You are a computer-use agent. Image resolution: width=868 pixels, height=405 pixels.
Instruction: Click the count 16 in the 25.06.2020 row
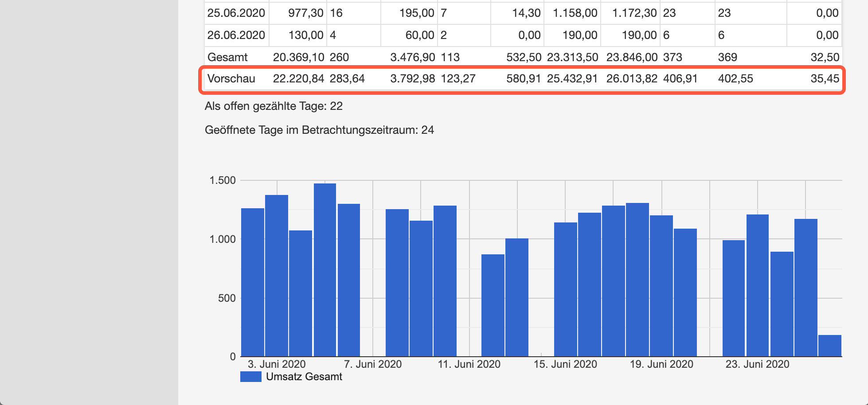(x=336, y=13)
